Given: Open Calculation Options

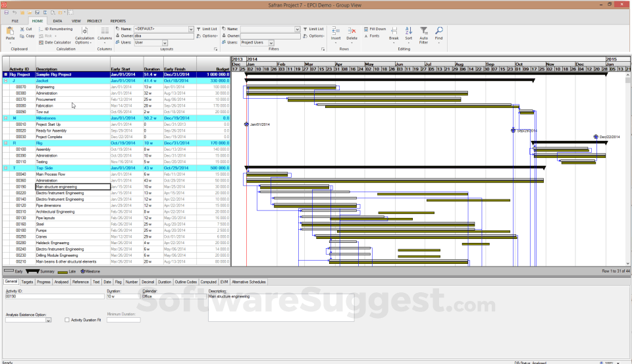Looking at the screenshot, I should (84, 36).
